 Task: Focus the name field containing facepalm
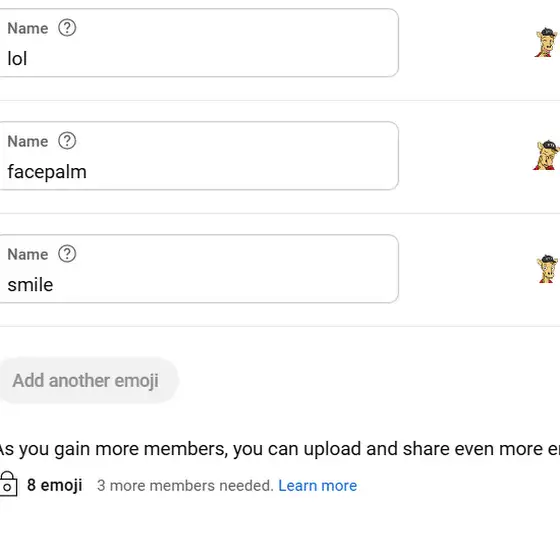pos(199,156)
